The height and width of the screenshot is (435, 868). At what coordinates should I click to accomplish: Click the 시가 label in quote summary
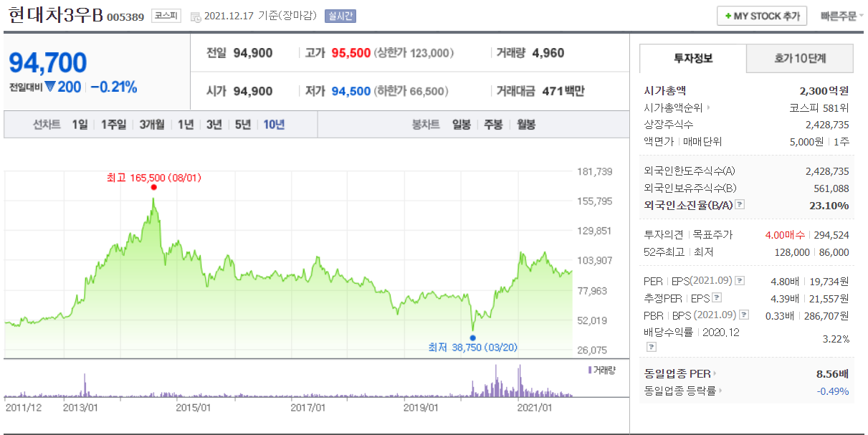coord(216,91)
